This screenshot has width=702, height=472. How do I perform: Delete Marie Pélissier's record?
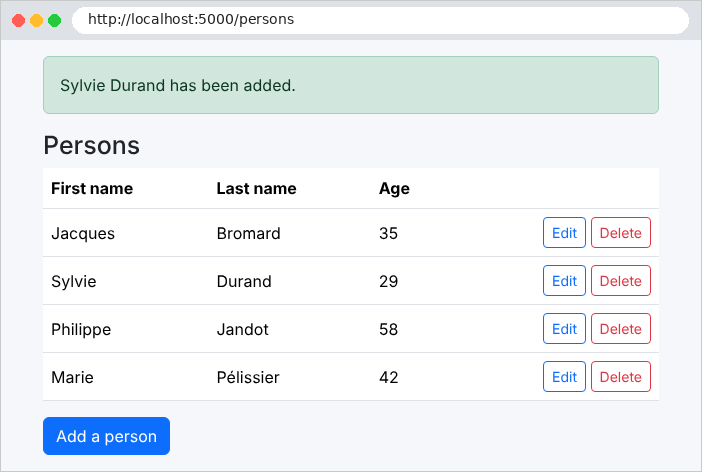click(621, 376)
